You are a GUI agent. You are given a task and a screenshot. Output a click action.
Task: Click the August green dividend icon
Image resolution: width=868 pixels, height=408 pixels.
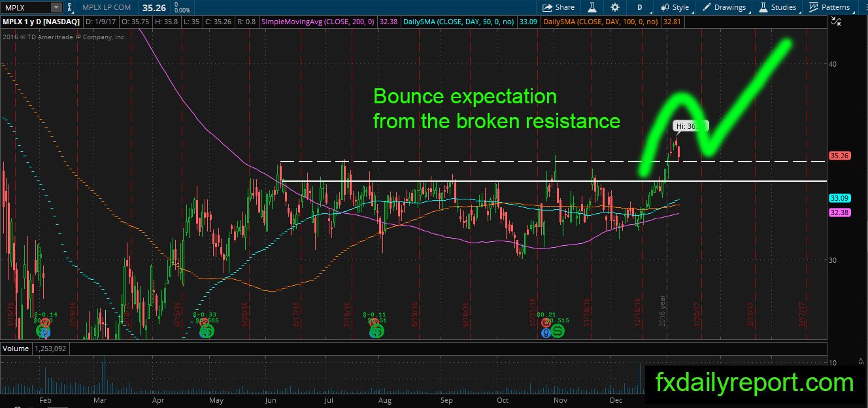(376, 331)
